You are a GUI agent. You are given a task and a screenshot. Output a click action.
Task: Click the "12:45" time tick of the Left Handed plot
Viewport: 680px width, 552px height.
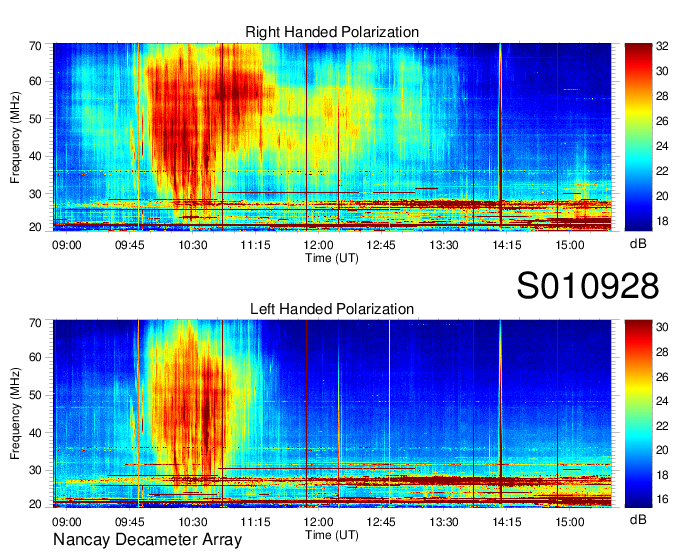click(x=381, y=522)
